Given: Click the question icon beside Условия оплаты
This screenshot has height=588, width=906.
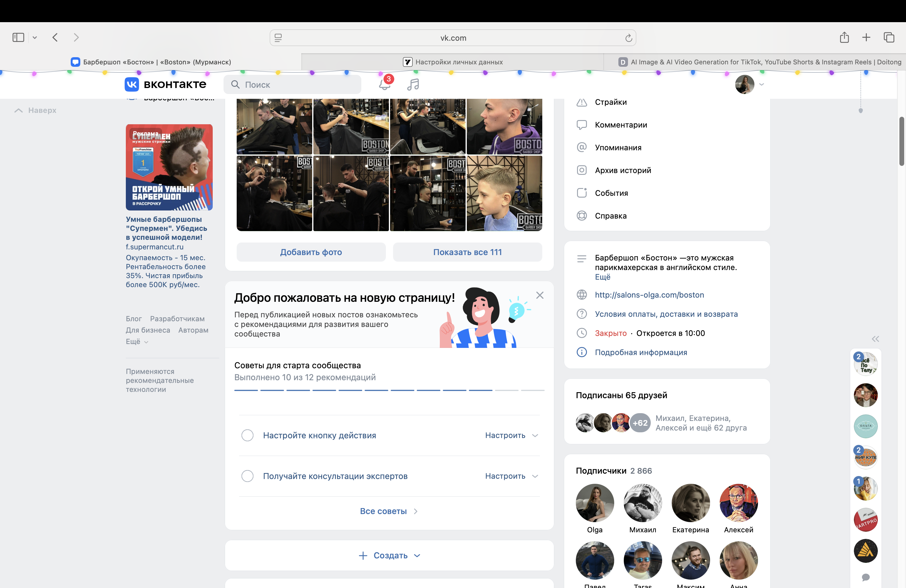Looking at the screenshot, I should (582, 314).
